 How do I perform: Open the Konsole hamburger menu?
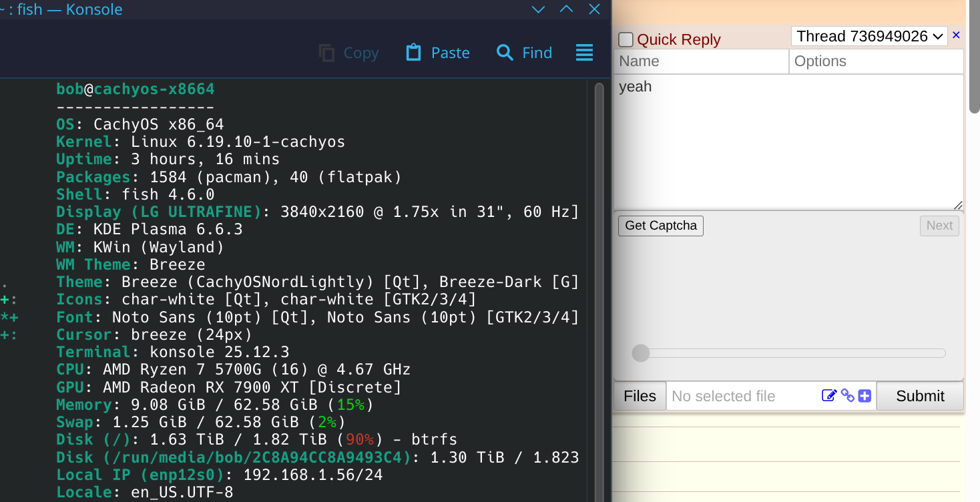point(584,53)
